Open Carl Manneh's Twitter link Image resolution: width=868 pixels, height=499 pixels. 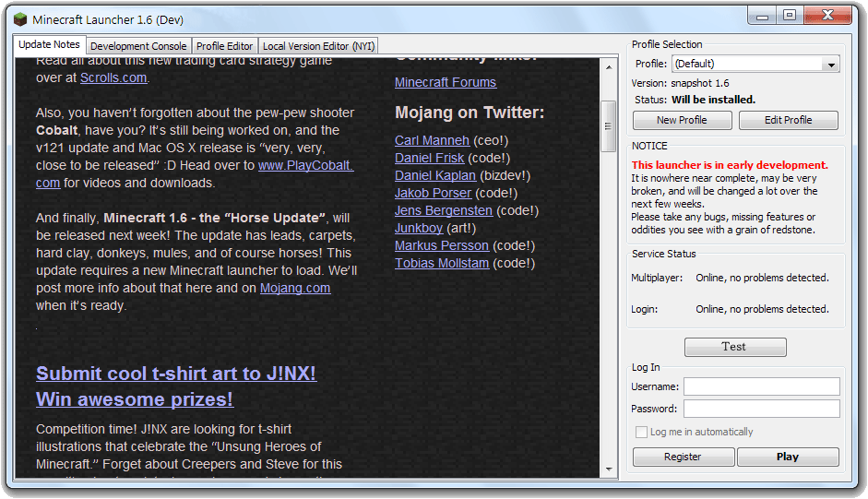[x=432, y=141]
